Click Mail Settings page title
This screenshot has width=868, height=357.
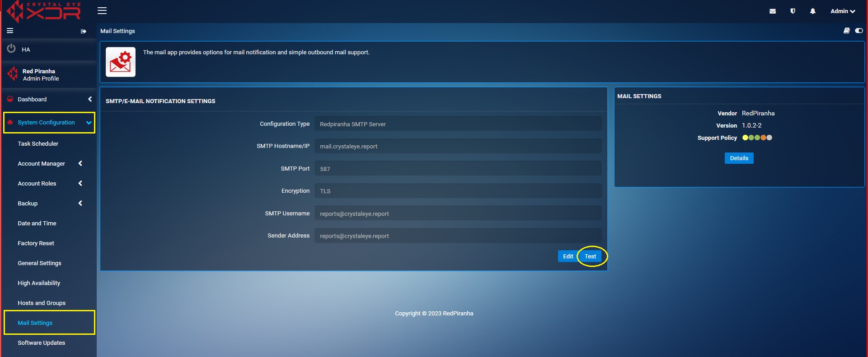pyautogui.click(x=117, y=31)
